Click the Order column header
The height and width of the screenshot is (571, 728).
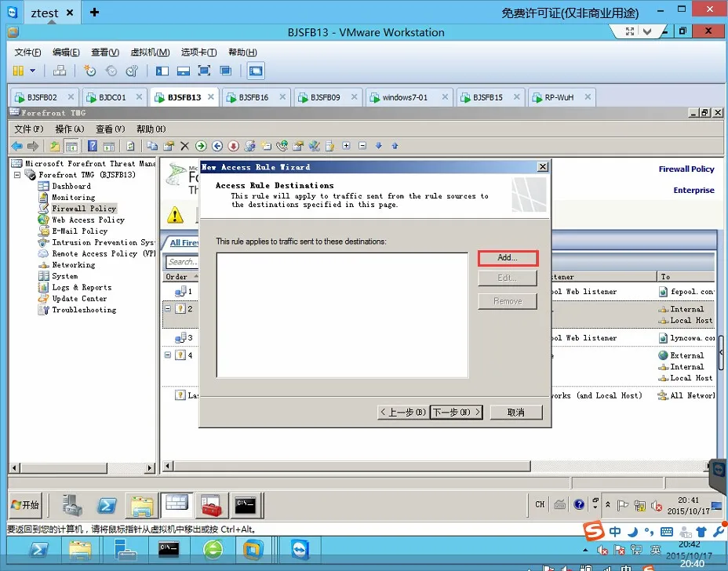(x=180, y=277)
